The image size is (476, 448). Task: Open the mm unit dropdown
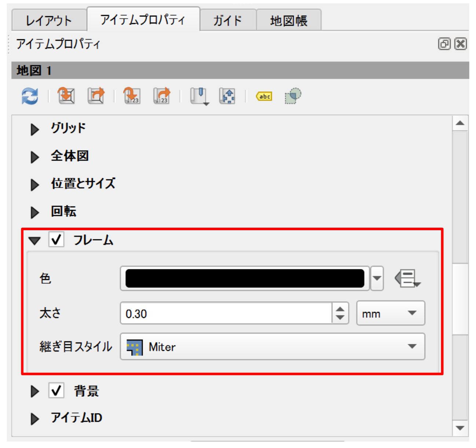(391, 313)
